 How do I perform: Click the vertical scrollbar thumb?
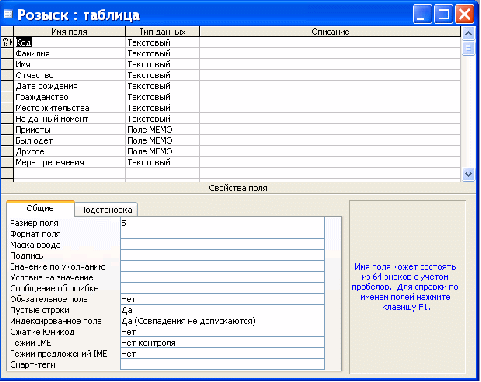468,48
